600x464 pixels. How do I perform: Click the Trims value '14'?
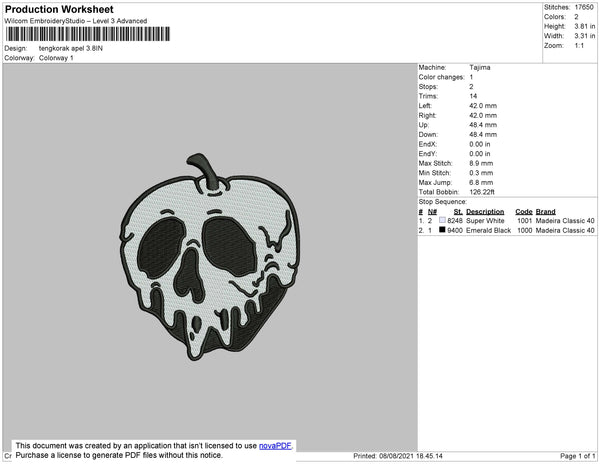[473, 96]
